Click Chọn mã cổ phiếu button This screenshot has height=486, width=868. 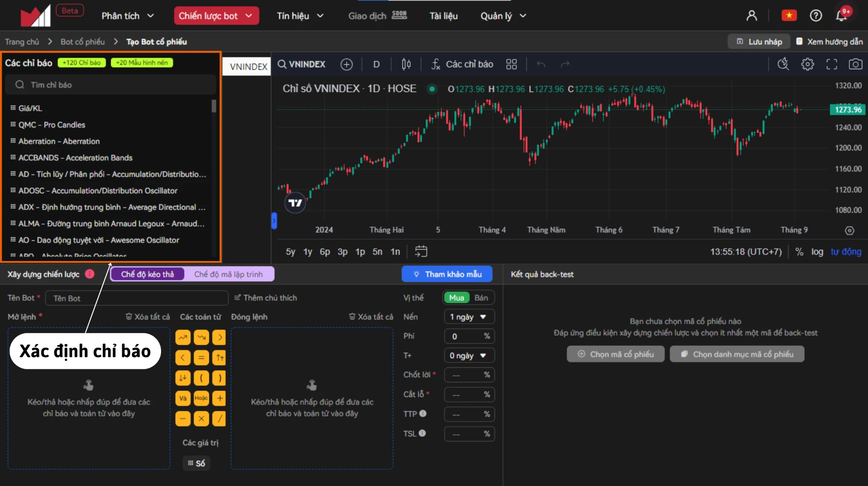(x=616, y=354)
